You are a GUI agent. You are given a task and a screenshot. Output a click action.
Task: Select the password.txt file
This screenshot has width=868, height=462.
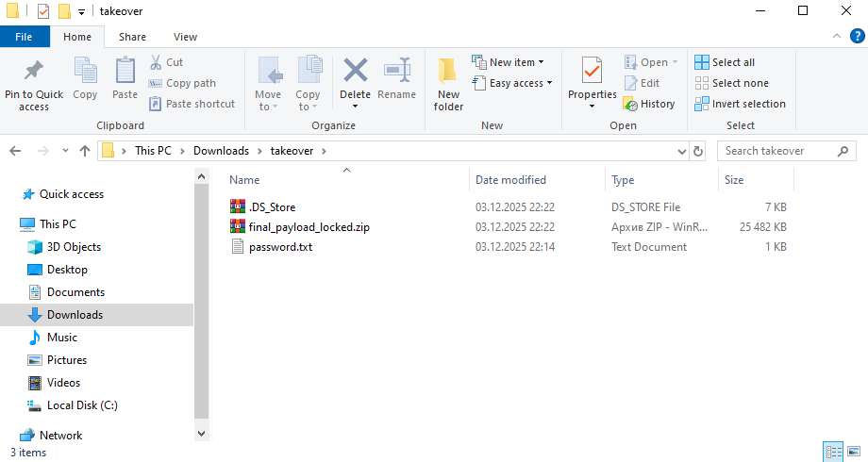click(x=280, y=247)
